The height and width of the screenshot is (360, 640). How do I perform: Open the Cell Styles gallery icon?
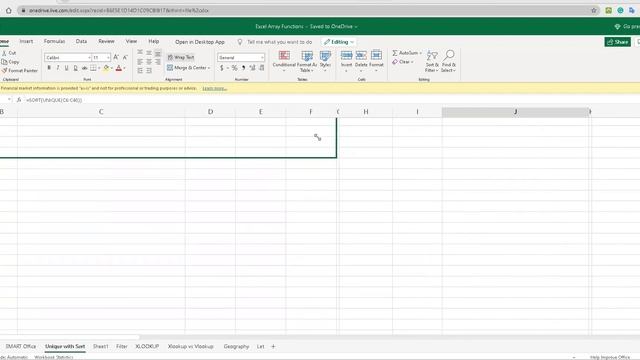pyautogui.click(x=325, y=56)
